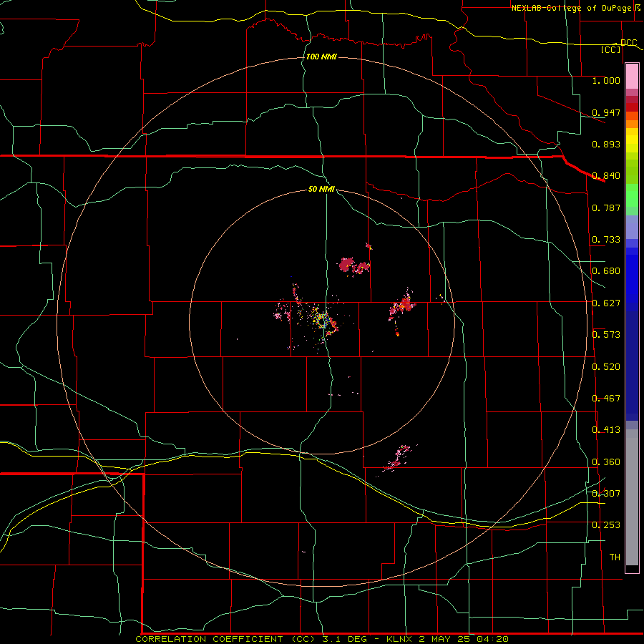Click the 0.840 color scale value
The height and width of the screenshot is (644, 644).
click(x=606, y=176)
